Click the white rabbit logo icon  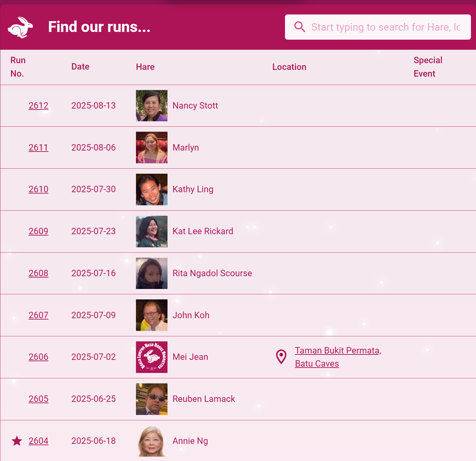tap(20, 27)
